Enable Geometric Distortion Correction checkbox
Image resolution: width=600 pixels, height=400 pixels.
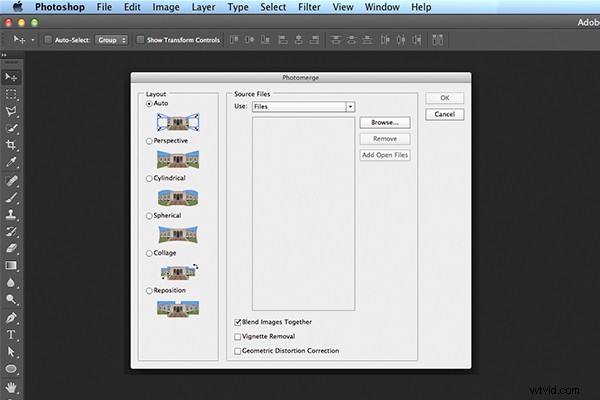pos(238,351)
